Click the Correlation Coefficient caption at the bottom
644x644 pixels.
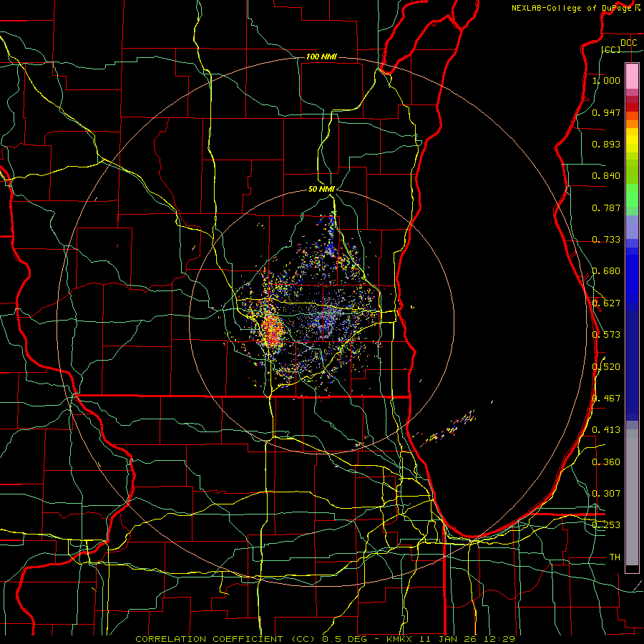click(325, 639)
